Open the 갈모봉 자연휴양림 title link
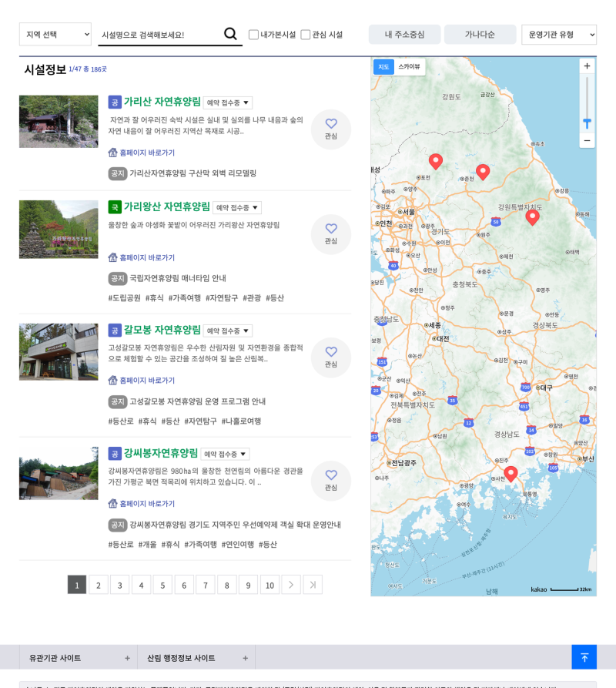 (162, 330)
